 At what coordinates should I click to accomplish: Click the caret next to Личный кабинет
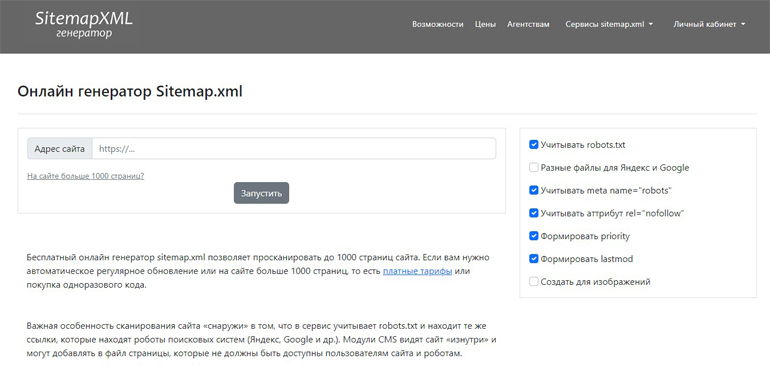tap(743, 25)
